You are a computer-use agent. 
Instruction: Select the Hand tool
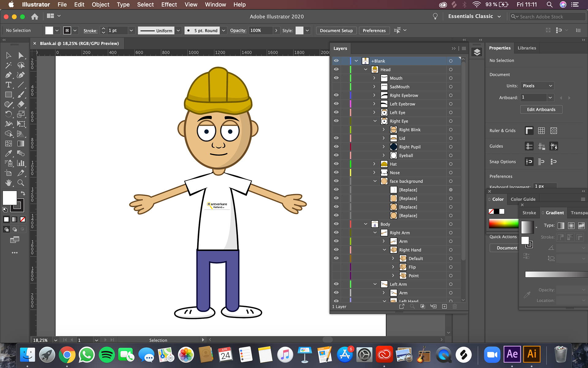(x=9, y=183)
